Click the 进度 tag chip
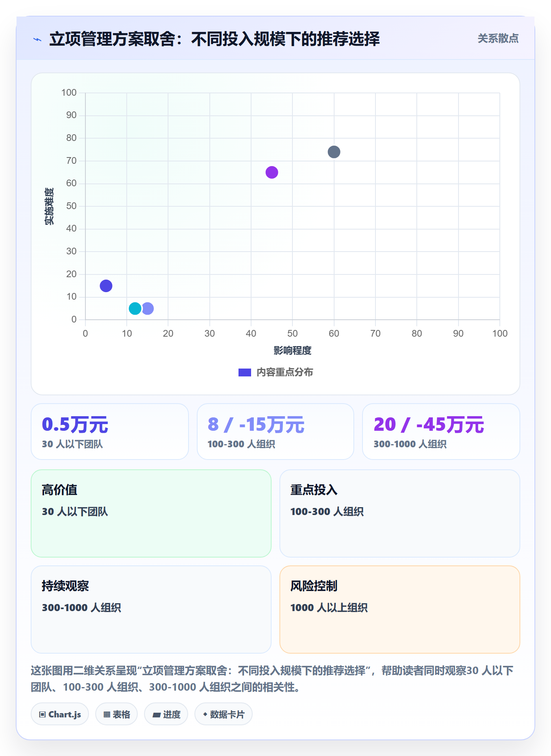The width and height of the screenshot is (551, 756). 166,714
